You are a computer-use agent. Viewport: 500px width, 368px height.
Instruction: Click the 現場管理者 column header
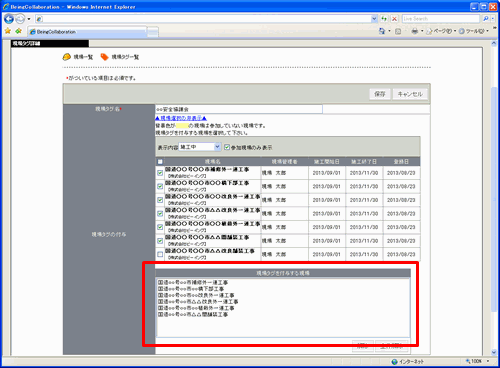pyautogui.click(x=284, y=161)
